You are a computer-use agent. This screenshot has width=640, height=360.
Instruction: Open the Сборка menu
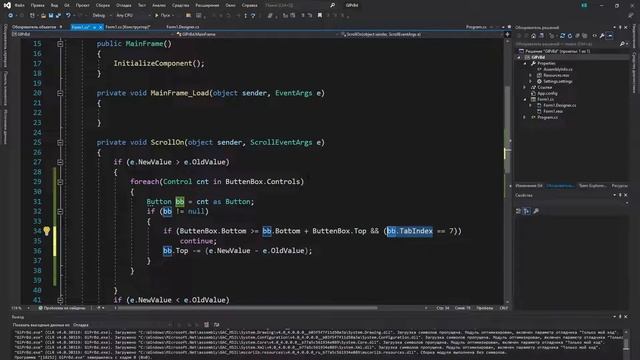(x=103, y=5)
